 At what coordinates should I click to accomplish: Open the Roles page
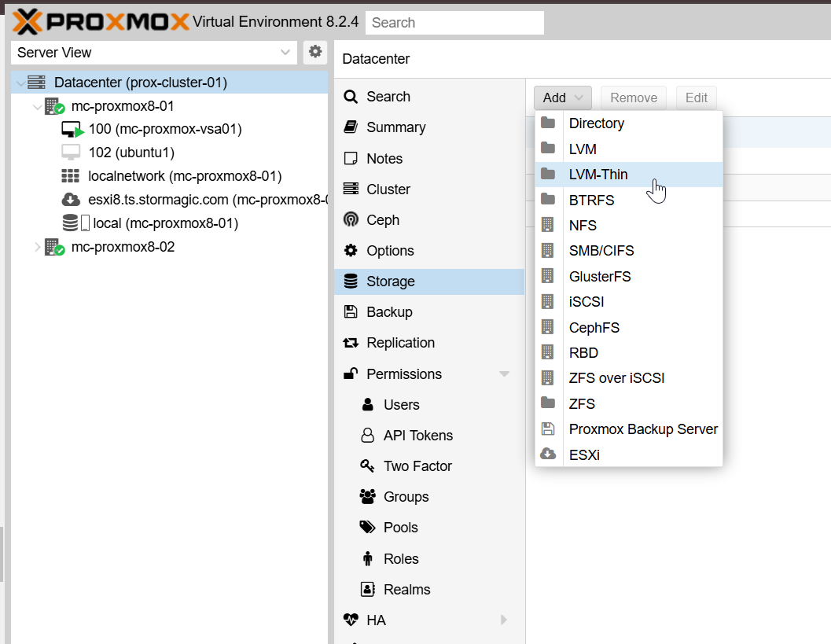tap(429, 558)
